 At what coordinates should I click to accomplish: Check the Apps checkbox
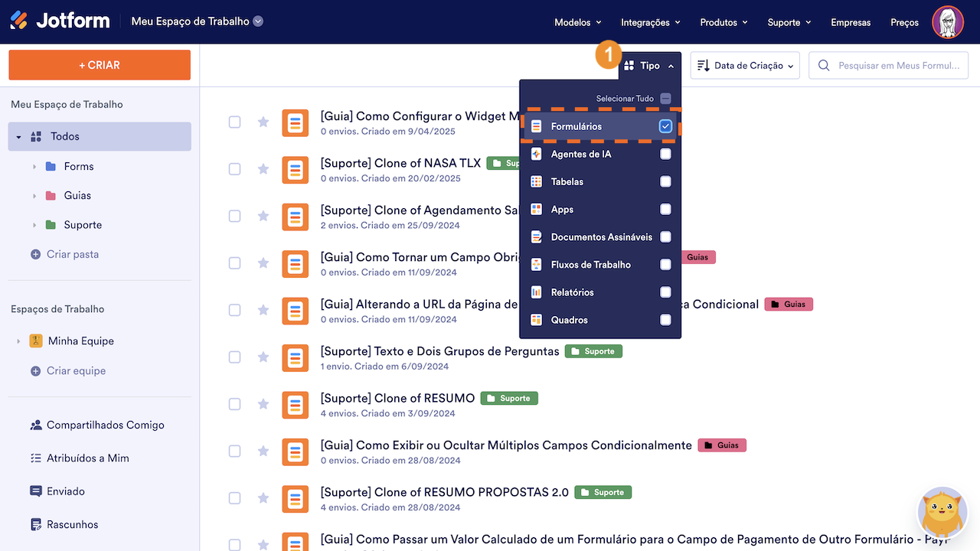coord(665,209)
